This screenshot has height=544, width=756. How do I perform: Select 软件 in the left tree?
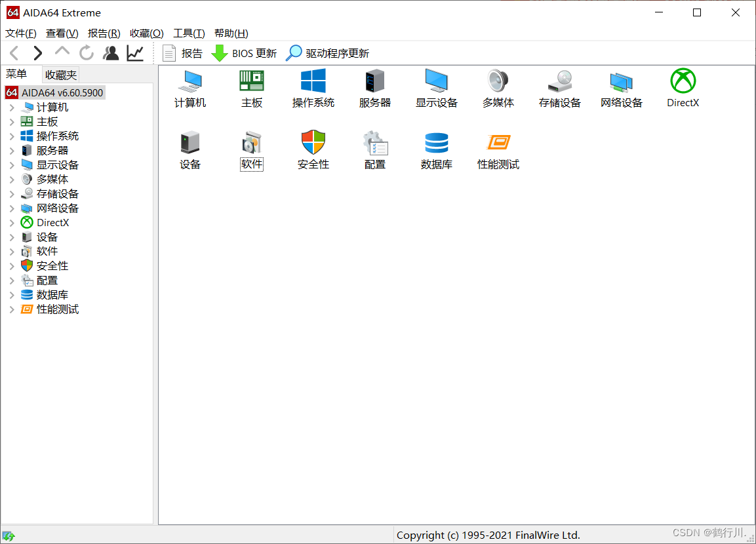click(x=39, y=252)
